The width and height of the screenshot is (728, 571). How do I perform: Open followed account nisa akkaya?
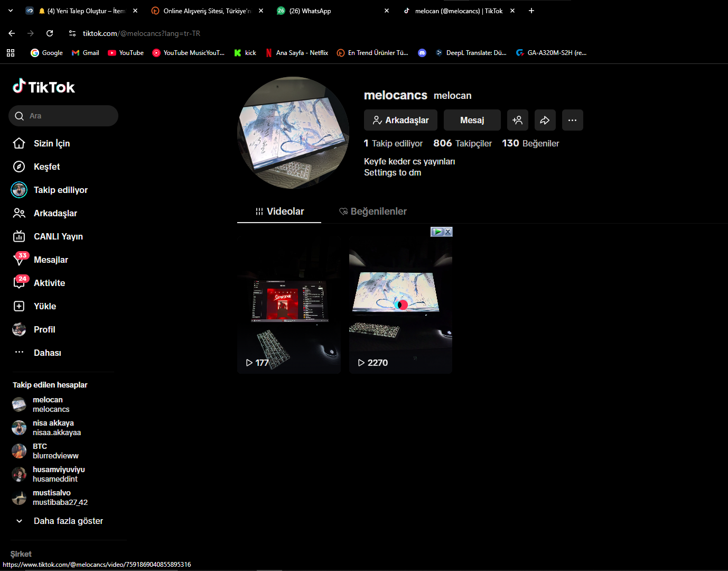coord(46,428)
